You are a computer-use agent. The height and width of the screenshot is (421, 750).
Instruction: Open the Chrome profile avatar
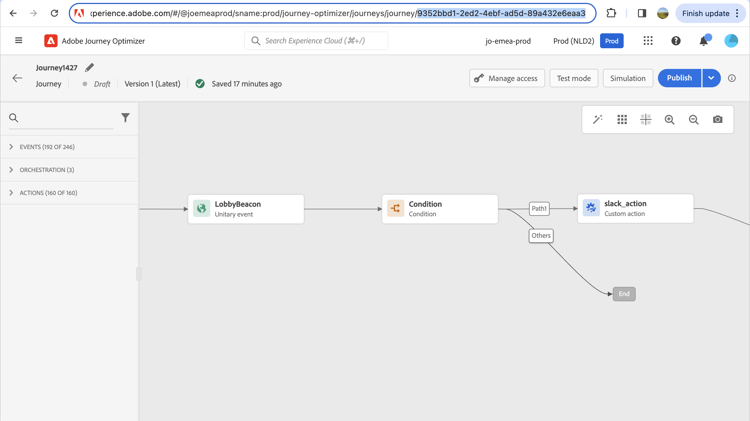click(x=662, y=13)
